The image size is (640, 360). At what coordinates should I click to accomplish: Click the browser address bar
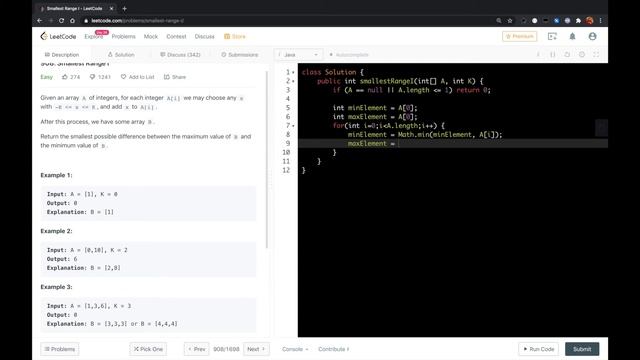286,20
